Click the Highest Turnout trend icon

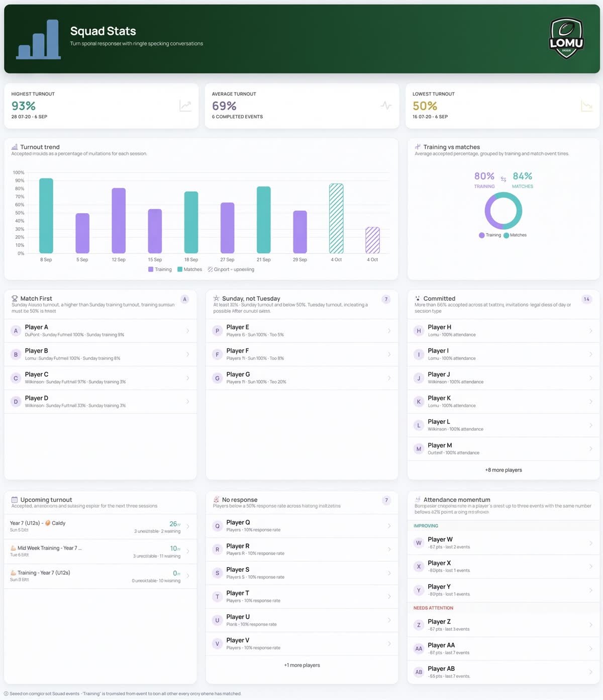pyautogui.click(x=185, y=106)
